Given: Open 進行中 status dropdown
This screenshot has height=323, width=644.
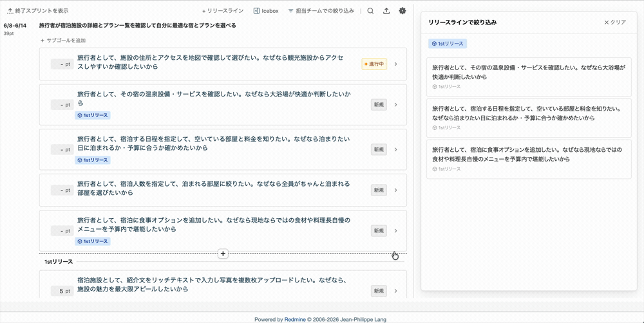Looking at the screenshot, I should tap(374, 64).
